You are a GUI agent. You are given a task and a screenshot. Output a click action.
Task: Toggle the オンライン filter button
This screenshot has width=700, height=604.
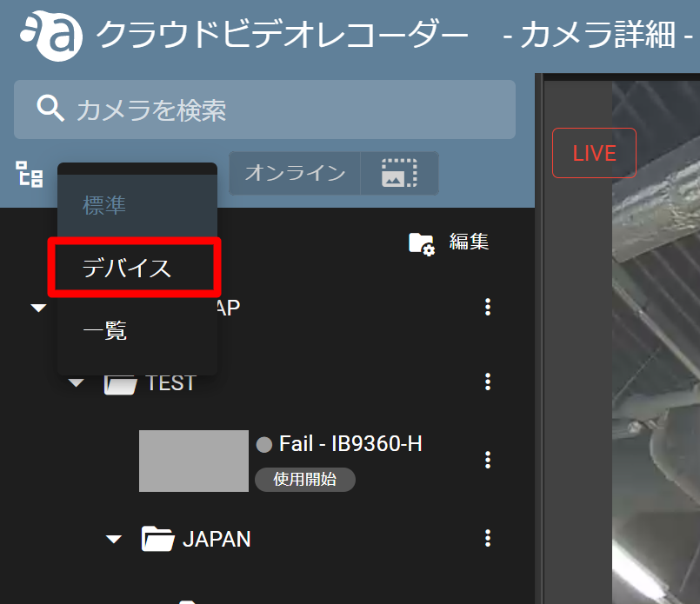click(x=295, y=173)
